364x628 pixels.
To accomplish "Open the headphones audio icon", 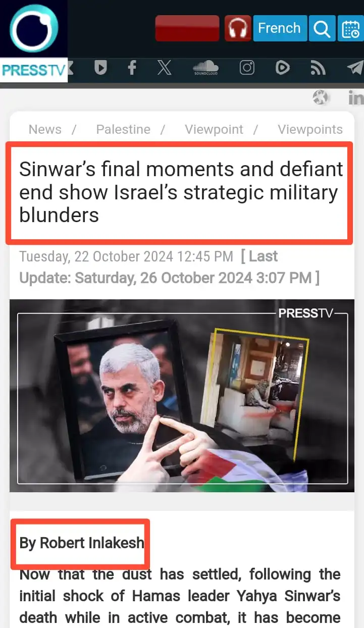I will pyautogui.click(x=238, y=28).
